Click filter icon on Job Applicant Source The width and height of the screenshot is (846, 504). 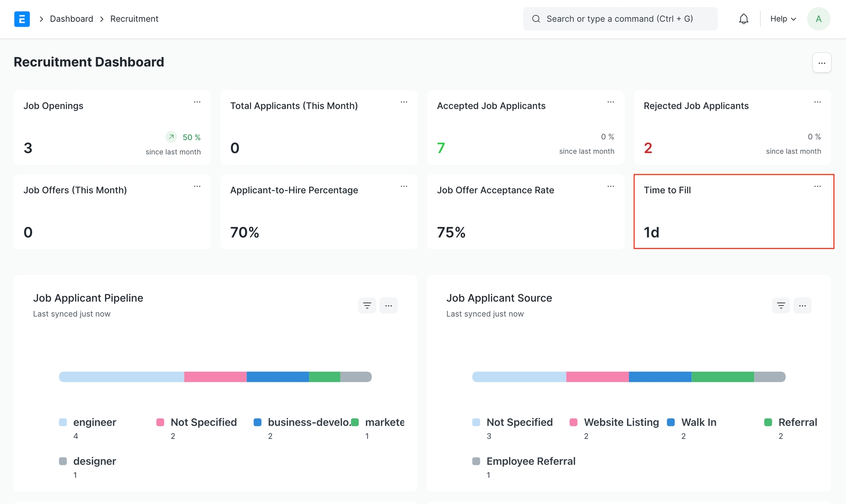781,306
